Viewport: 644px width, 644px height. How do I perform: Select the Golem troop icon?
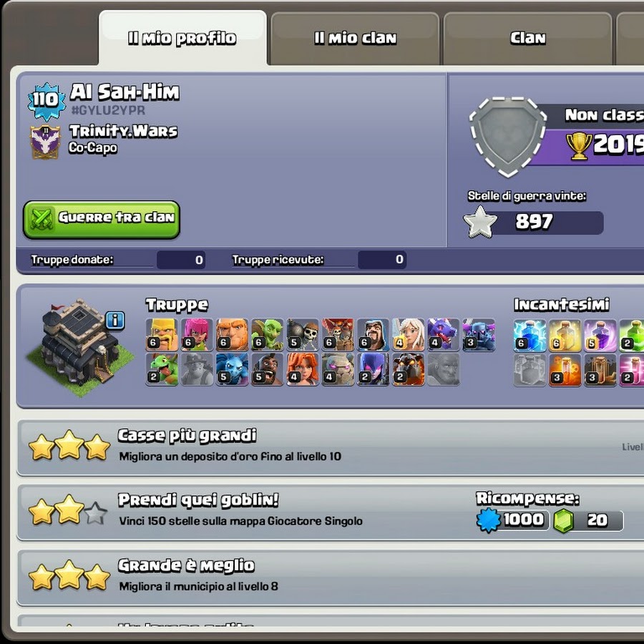(x=338, y=370)
